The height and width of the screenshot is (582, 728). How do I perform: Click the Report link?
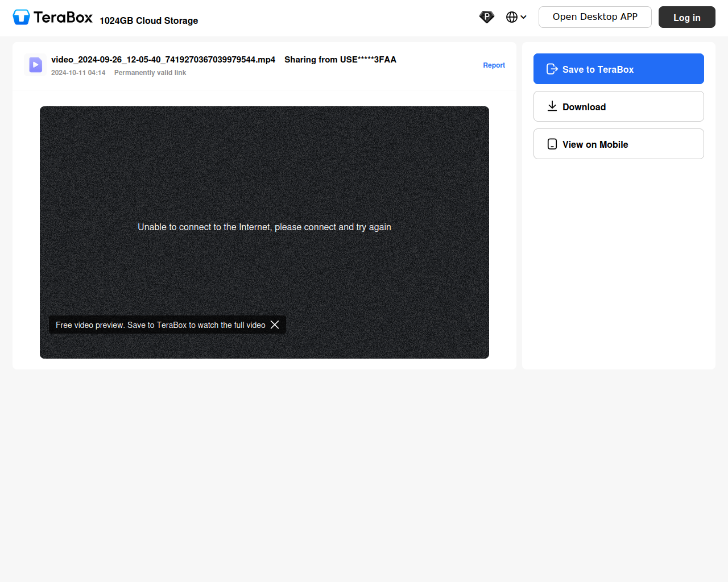tap(494, 65)
